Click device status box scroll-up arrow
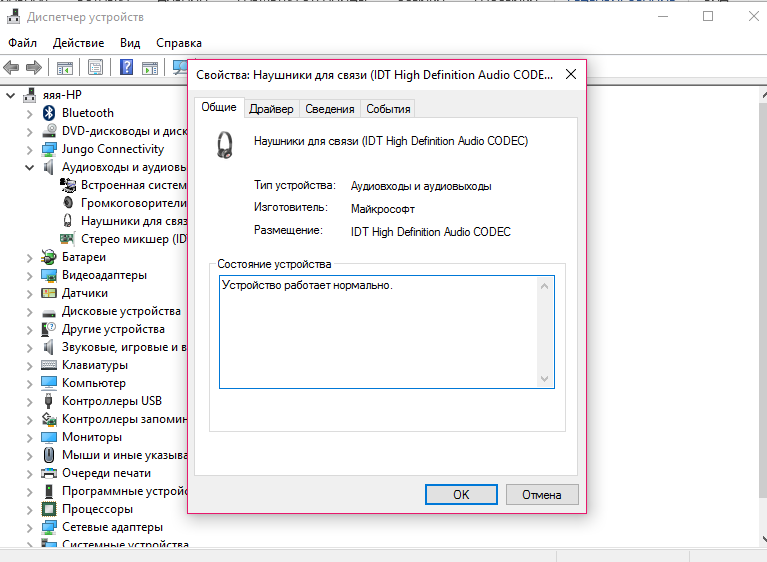The height and width of the screenshot is (562, 767). tap(544, 286)
